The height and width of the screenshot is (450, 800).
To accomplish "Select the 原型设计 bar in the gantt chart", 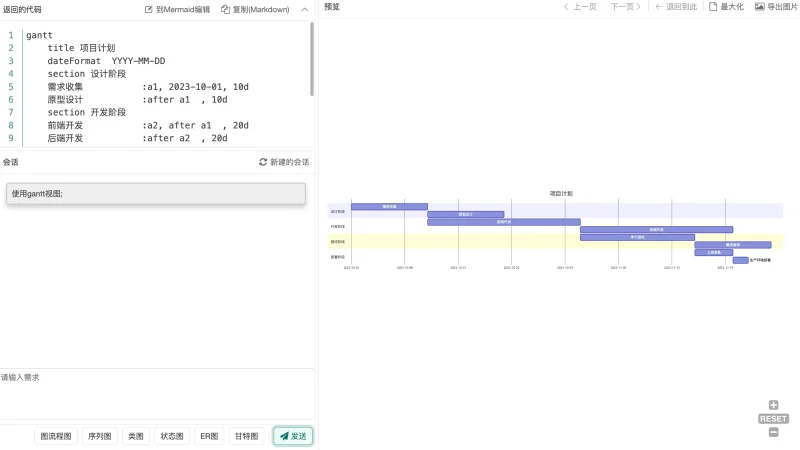I will (x=466, y=214).
